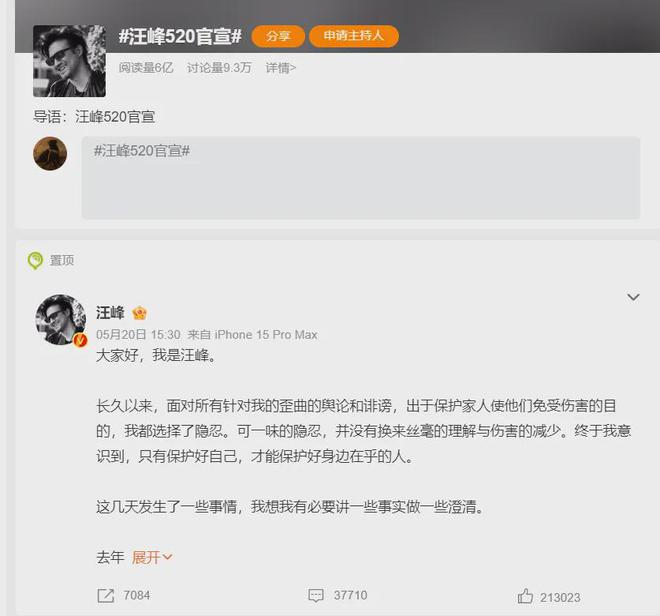The image size is (660, 616).
Task: Click the green pinned post icon
Action: (x=35, y=261)
